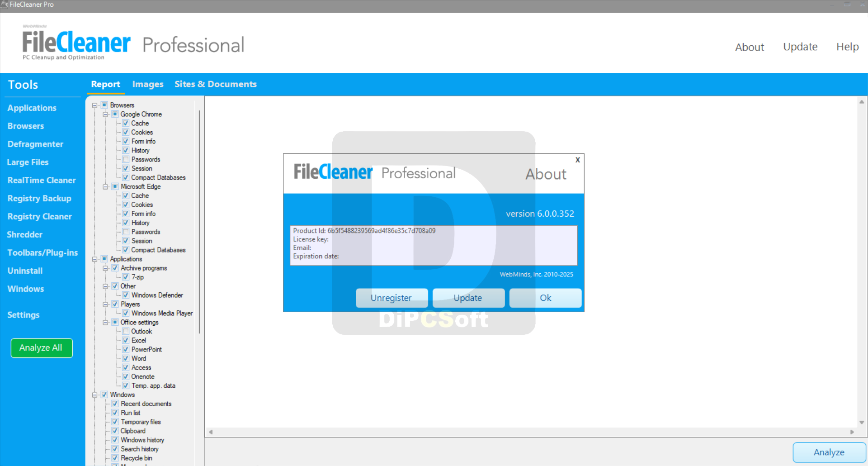Screen dimensions: 868x466
Task: Uncheck Google Chrome History checkbox
Action: coord(126,151)
